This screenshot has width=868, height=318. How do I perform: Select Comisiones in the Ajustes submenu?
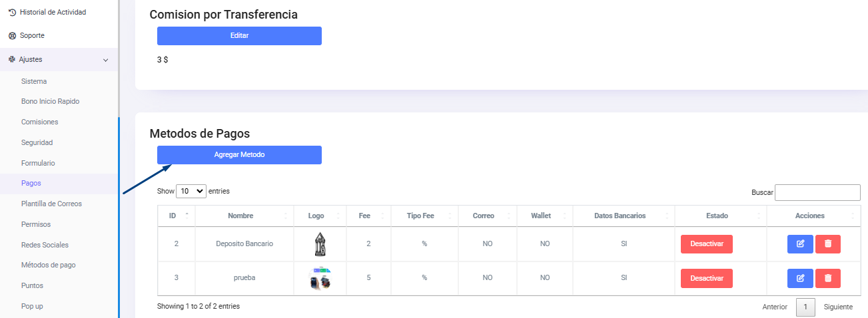click(x=39, y=122)
